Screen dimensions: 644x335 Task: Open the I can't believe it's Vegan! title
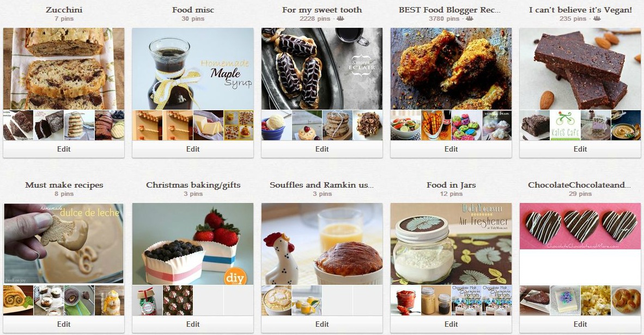click(580, 10)
